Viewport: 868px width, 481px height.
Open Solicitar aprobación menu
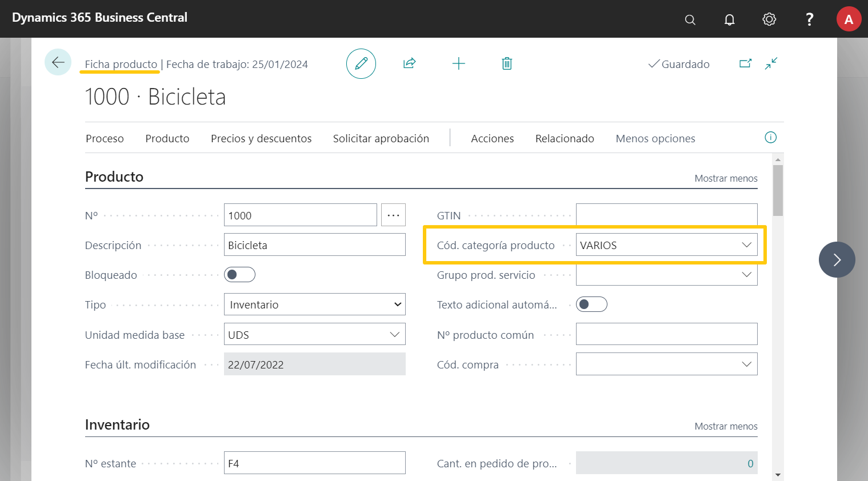coord(381,138)
